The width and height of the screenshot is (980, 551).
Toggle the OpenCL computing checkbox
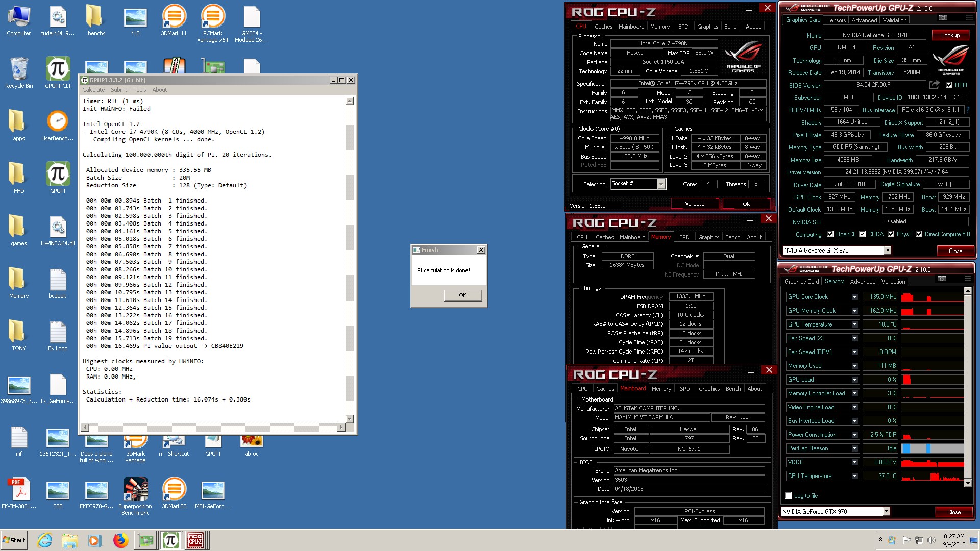[x=830, y=234]
